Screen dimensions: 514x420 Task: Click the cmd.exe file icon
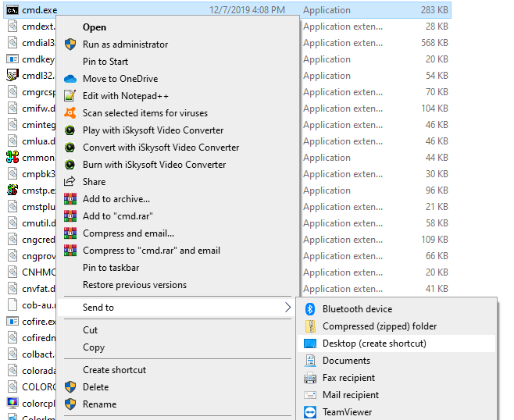click(x=12, y=10)
